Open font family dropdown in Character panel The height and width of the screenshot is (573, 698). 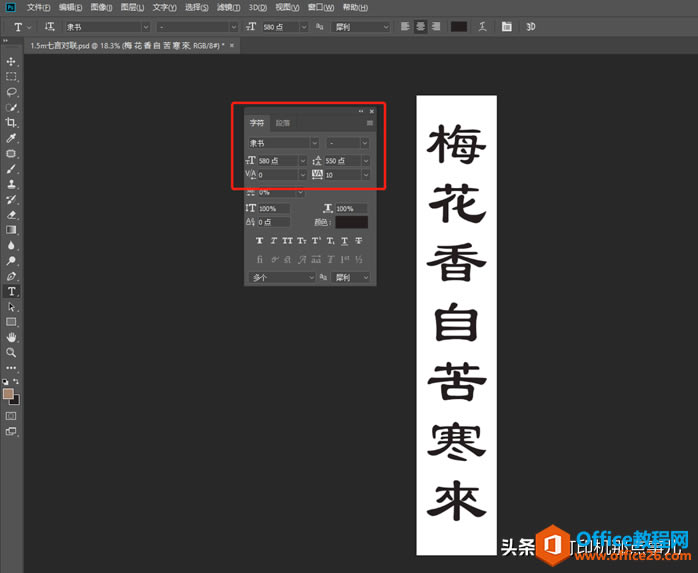(315, 143)
